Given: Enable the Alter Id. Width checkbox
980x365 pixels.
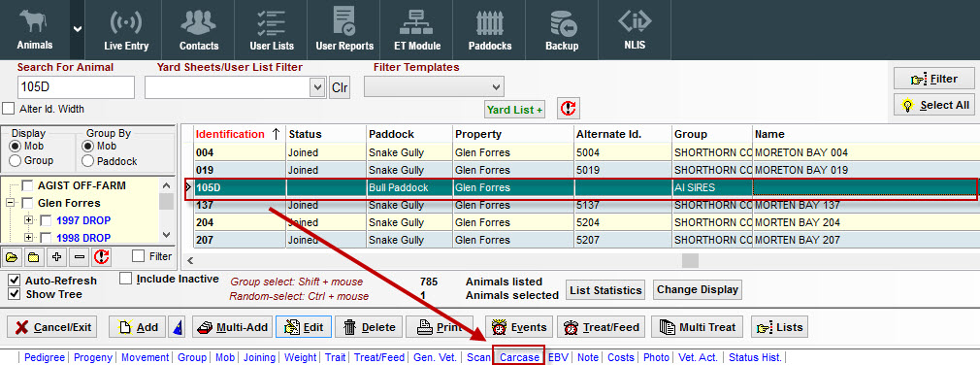Looking at the screenshot, I should (9, 109).
